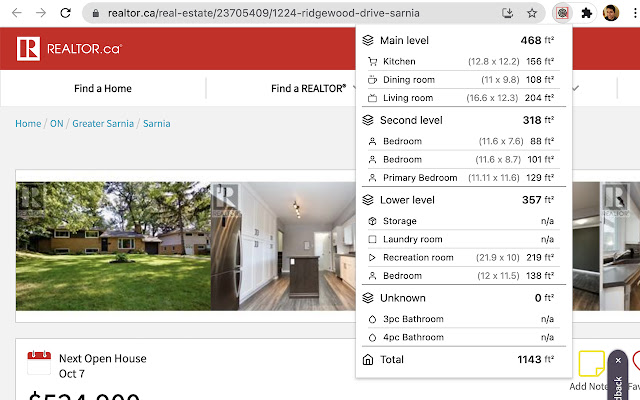The image size is (640, 400).
Task: Bookmark this page with the star icon
Action: click(532, 14)
